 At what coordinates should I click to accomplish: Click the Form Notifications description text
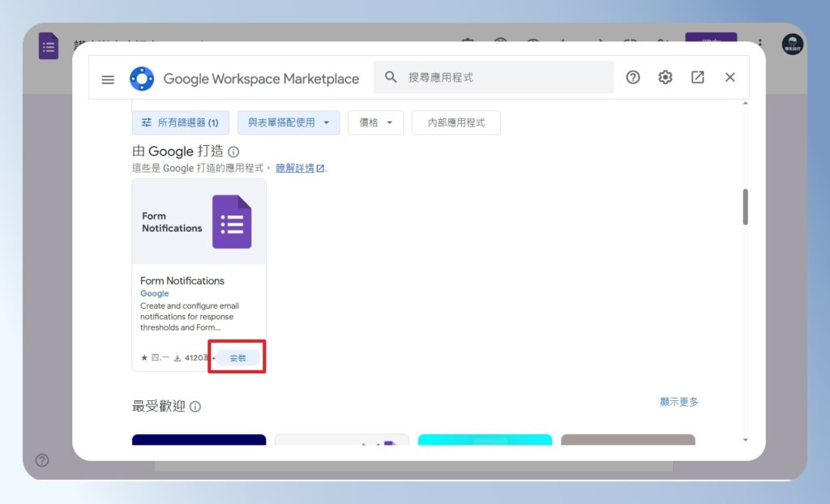(190, 317)
